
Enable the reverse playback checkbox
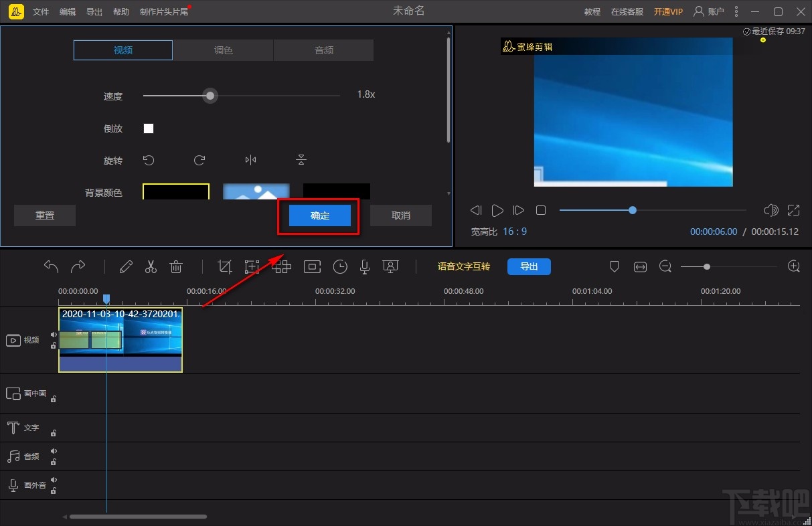[149, 128]
